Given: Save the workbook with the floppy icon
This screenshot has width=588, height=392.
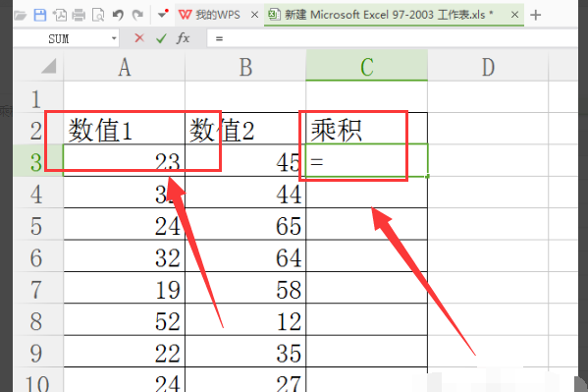Looking at the screenshot, I should [39, 15].
